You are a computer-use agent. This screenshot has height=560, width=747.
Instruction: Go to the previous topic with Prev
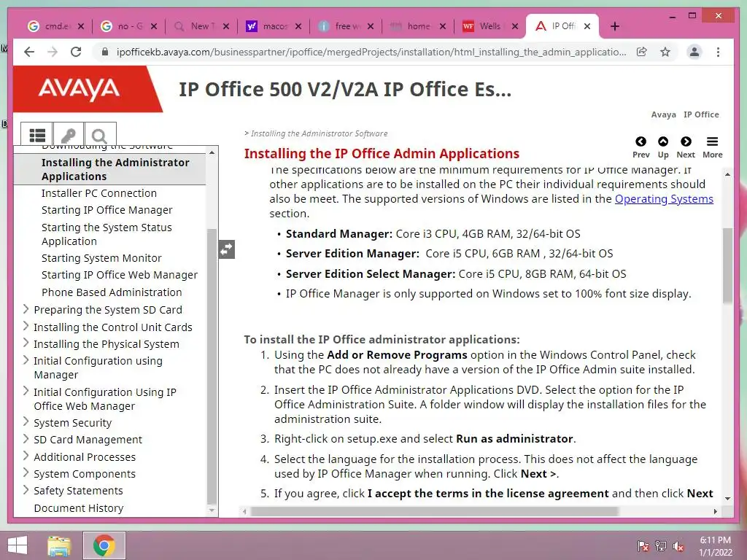640,147
